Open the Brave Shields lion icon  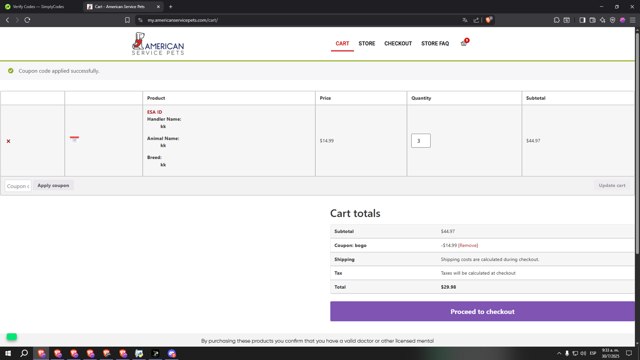tap(489, 20)
